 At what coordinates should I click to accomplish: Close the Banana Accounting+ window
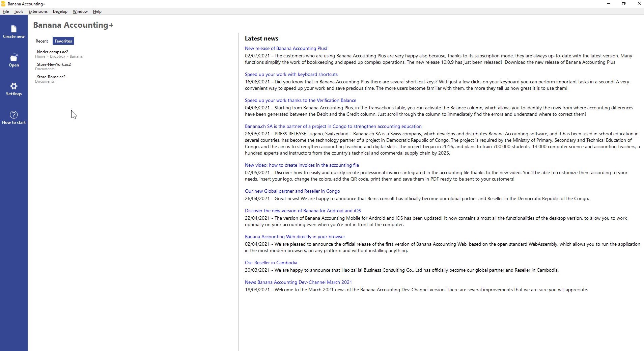tap(639, 4)
